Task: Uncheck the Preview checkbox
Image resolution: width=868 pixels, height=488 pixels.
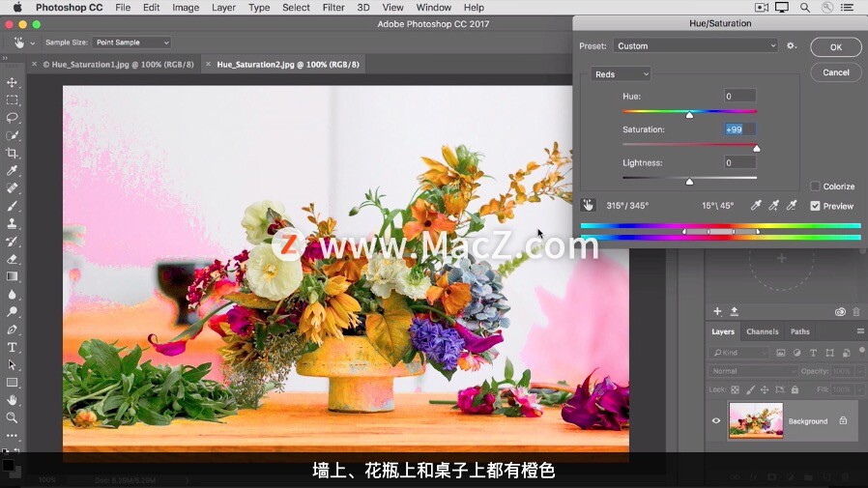Action: [x=815, y=206]
